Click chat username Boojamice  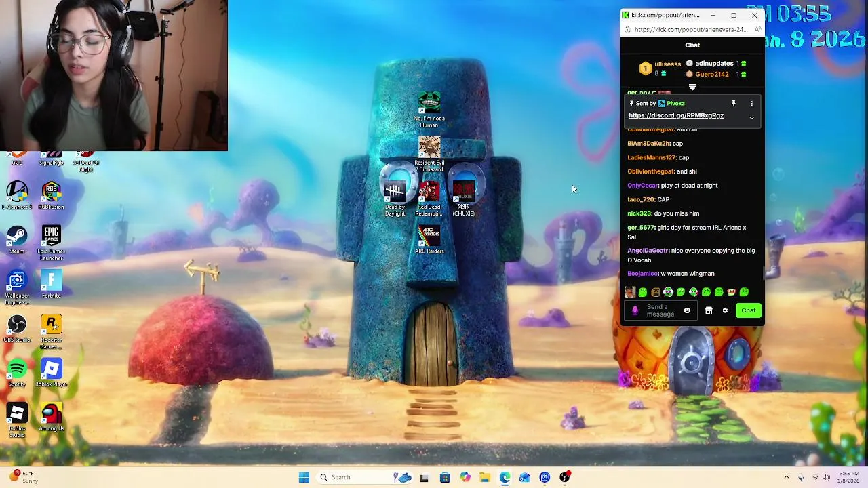coord(643,274)
